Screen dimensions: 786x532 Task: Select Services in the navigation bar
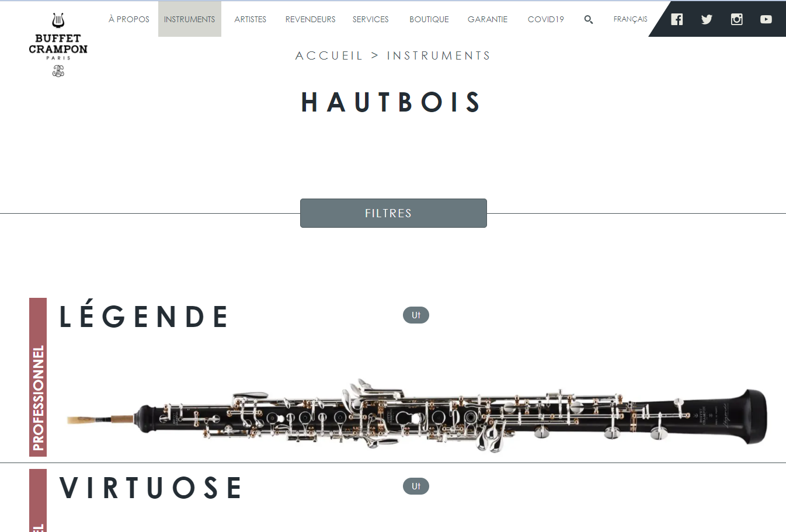(x=370, y=19)
